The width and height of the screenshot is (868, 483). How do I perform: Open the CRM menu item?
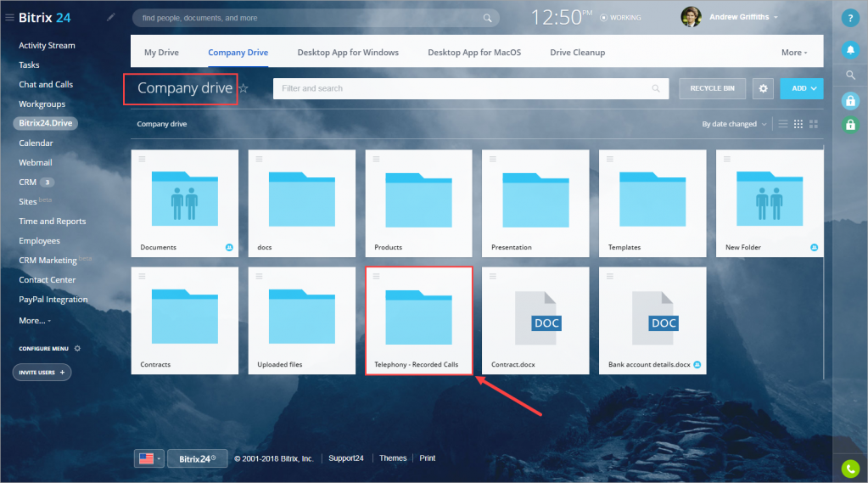(28, 183)
